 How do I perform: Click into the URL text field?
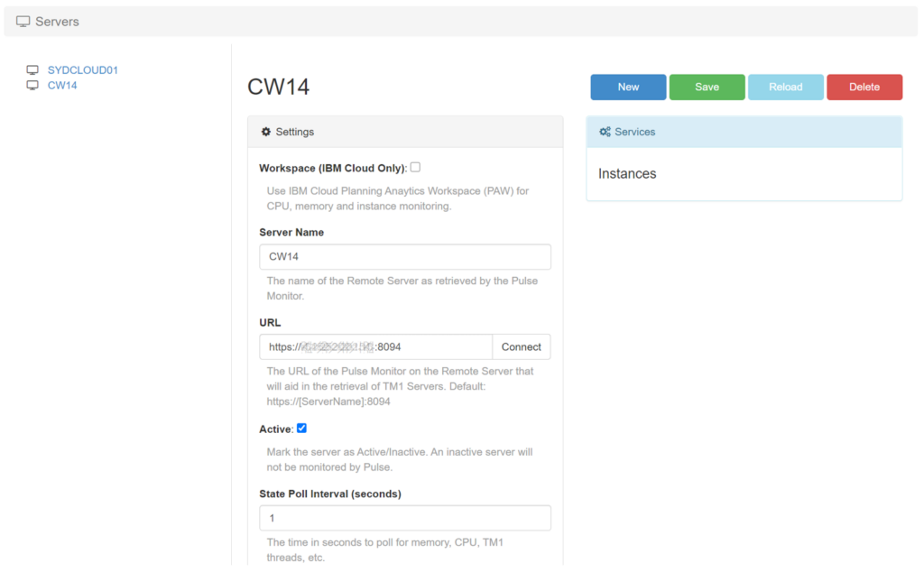(x=375, y=347)
